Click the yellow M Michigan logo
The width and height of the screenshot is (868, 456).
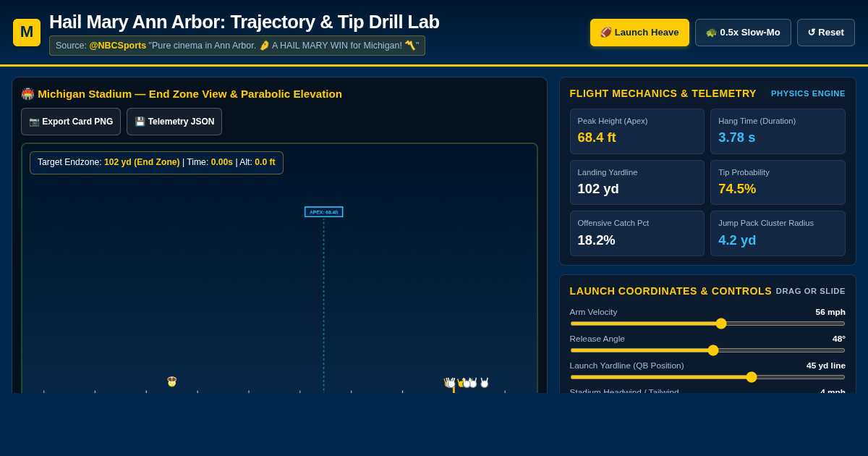pos(27,33)
